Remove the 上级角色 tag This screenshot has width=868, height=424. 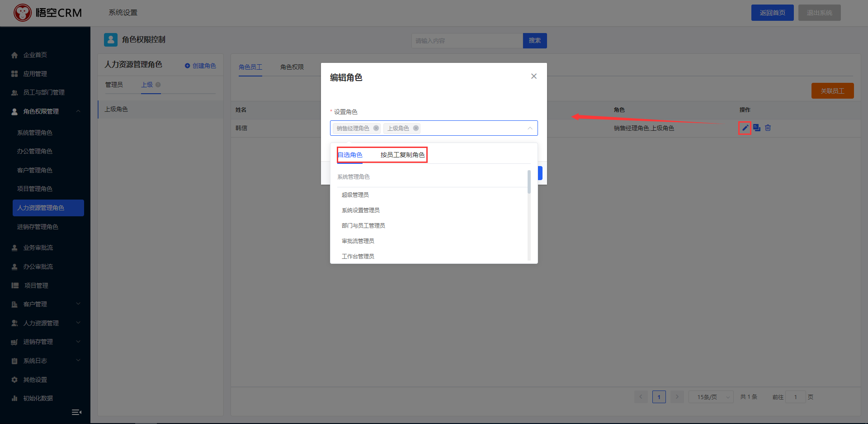(416, 128)
